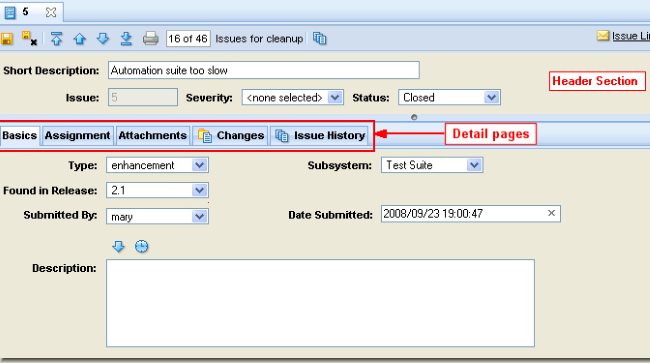Click blue down arrow above Description

point(119,247)
